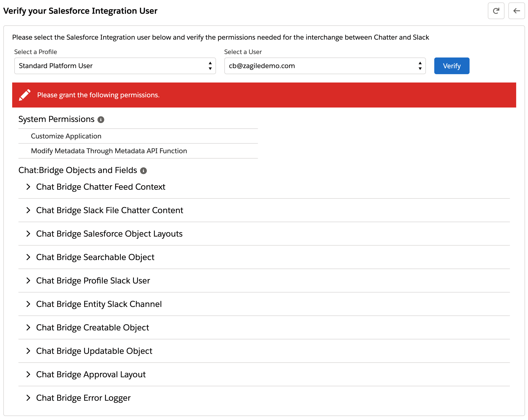Screen dimensions: 528x420
Task: Click the back arrow icon button
Action: tap(516, 11)
